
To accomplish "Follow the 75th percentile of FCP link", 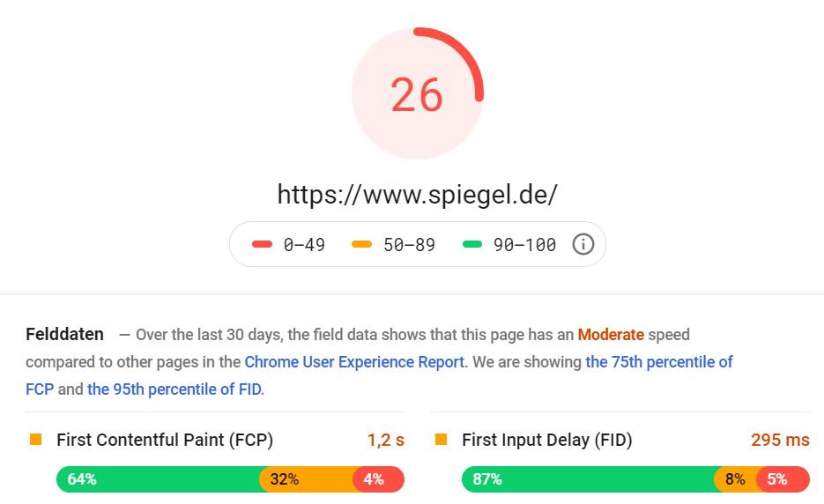I will [379, 375].
